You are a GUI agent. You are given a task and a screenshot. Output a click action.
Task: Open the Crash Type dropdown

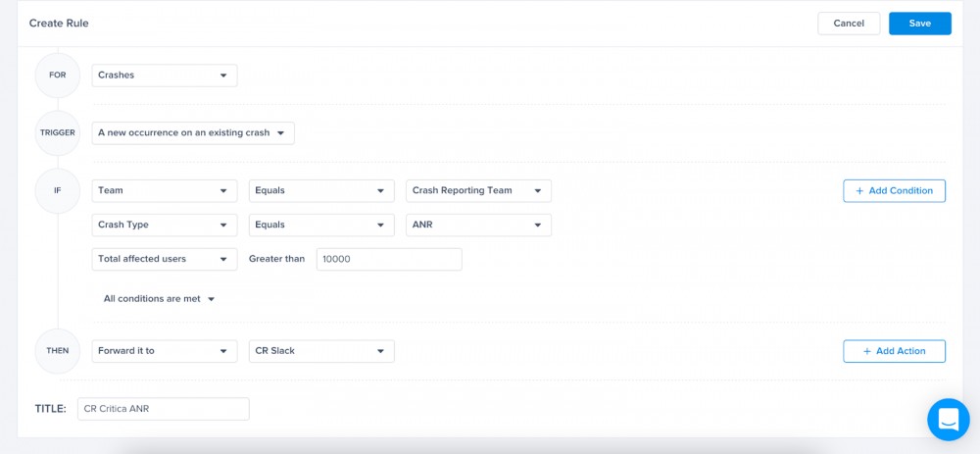(165, 226)
